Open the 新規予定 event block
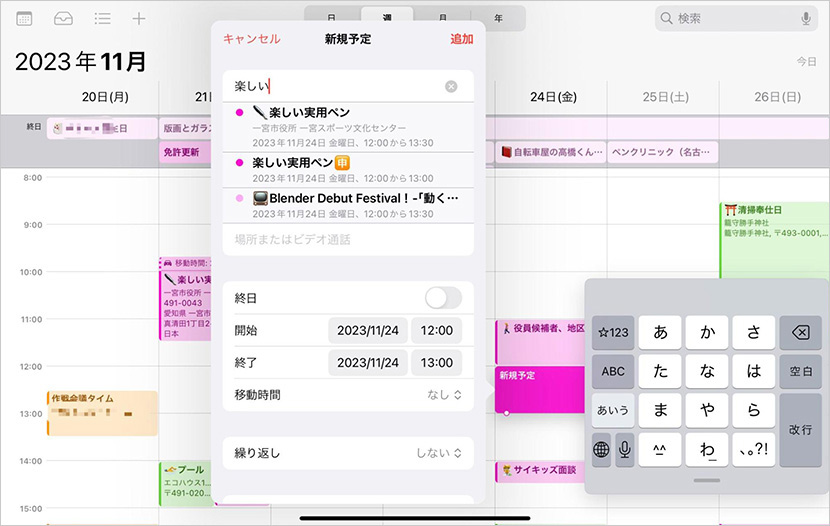This screenshot has width=830, height=526. (540, 389)
